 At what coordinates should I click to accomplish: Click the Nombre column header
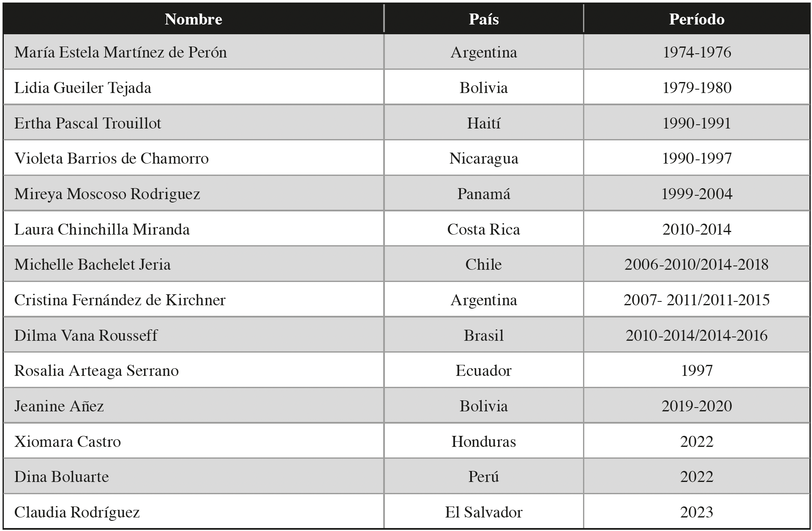(193, 19)
